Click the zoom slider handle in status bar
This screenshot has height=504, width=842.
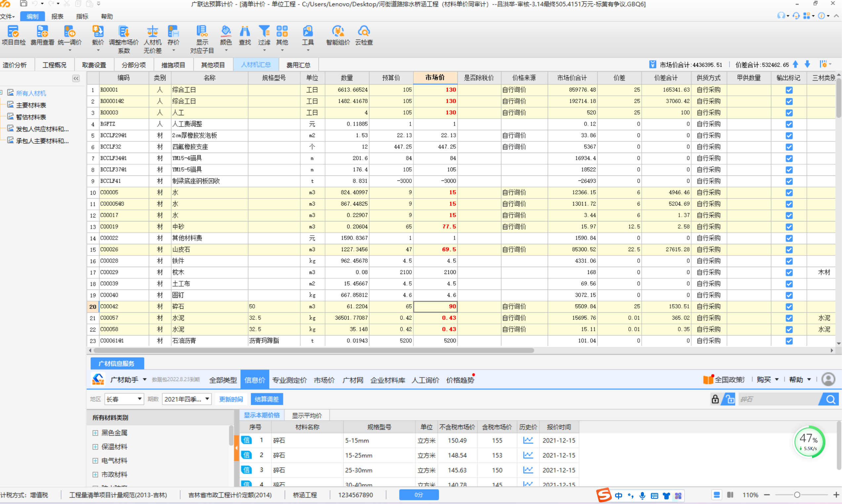797,495
